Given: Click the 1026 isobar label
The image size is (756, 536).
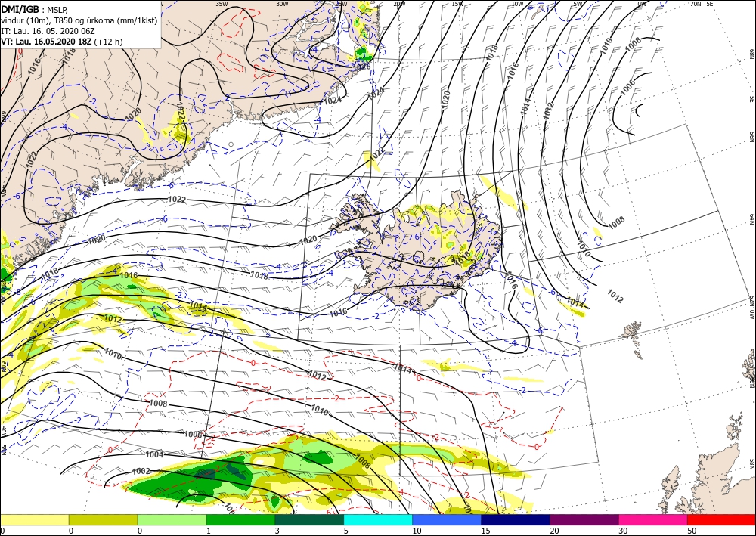Looking at the screenshot, I should click(363, 67).
